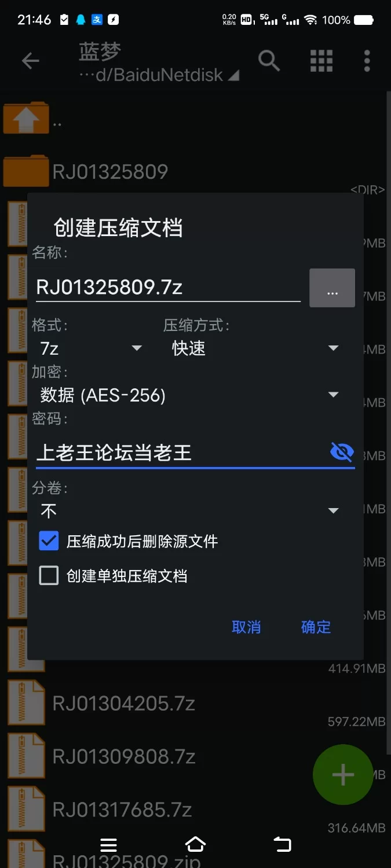Tap the green plus floating button
Viewport: 391px width, 868px height.
click(343, 774)
